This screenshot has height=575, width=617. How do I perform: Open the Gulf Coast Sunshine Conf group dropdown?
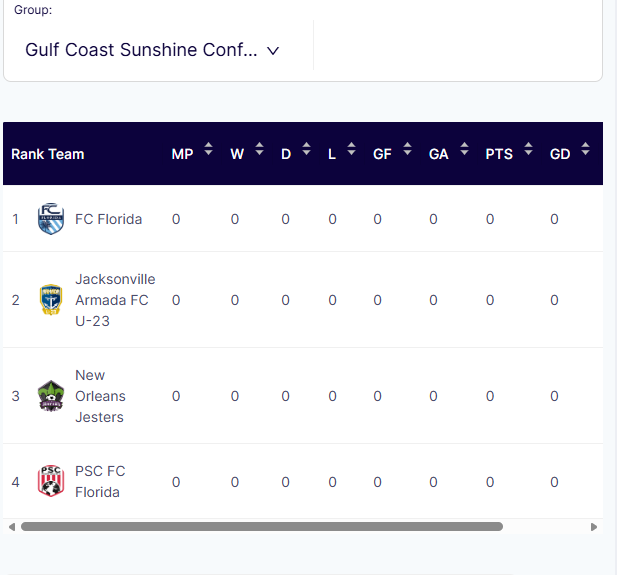pyautogui.click(x=152, y=50)
